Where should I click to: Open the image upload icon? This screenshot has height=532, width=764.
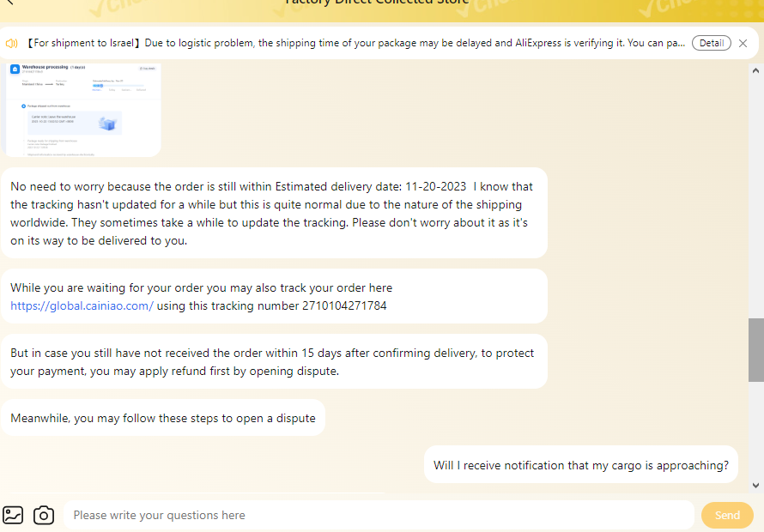(x=13, y=515)
